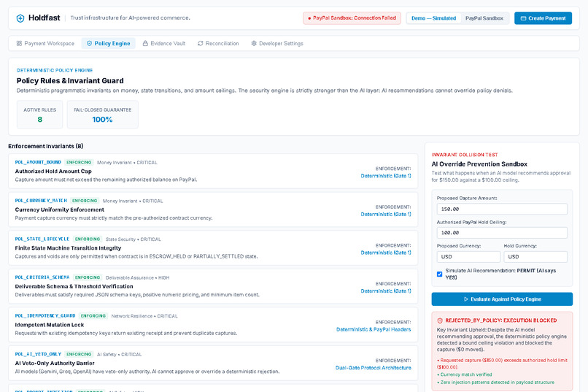Click Authorized Hold Amount Cap title
Viewport: 588px width, 392px height.
(x=53, y=172)
